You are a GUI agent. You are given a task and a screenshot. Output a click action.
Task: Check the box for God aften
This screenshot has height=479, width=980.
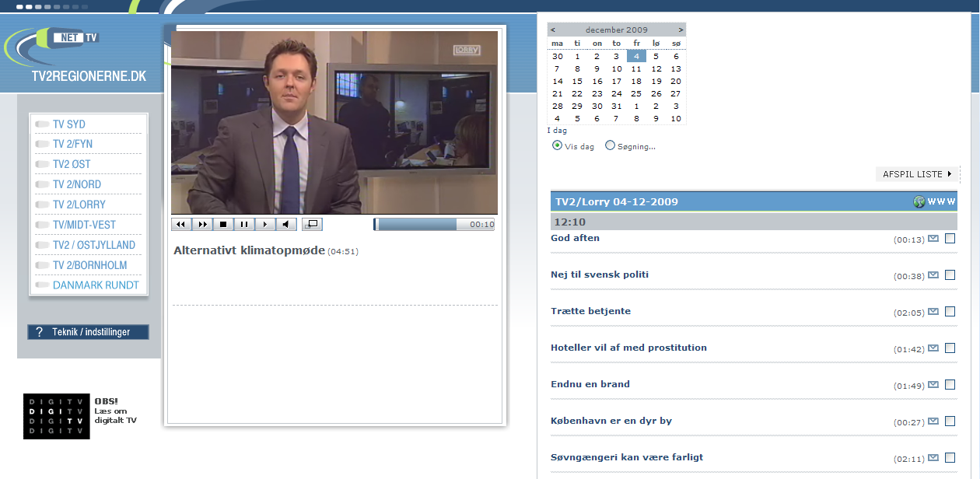point(950,239)
